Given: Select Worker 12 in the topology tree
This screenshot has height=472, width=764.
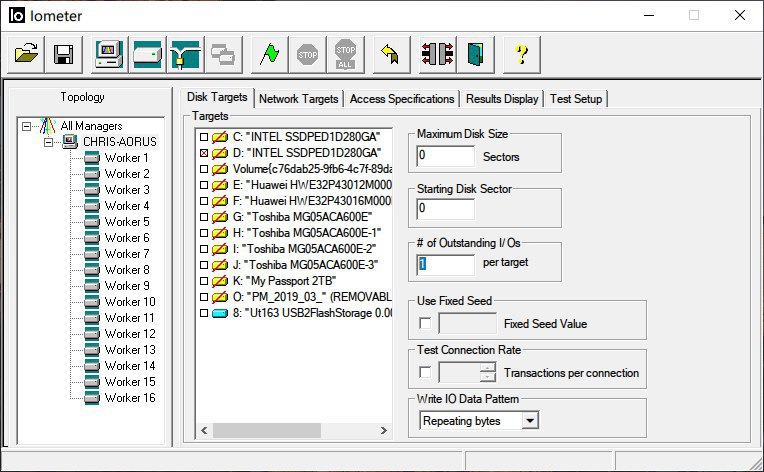Looking at the screenshot, I should pos(130,334).
